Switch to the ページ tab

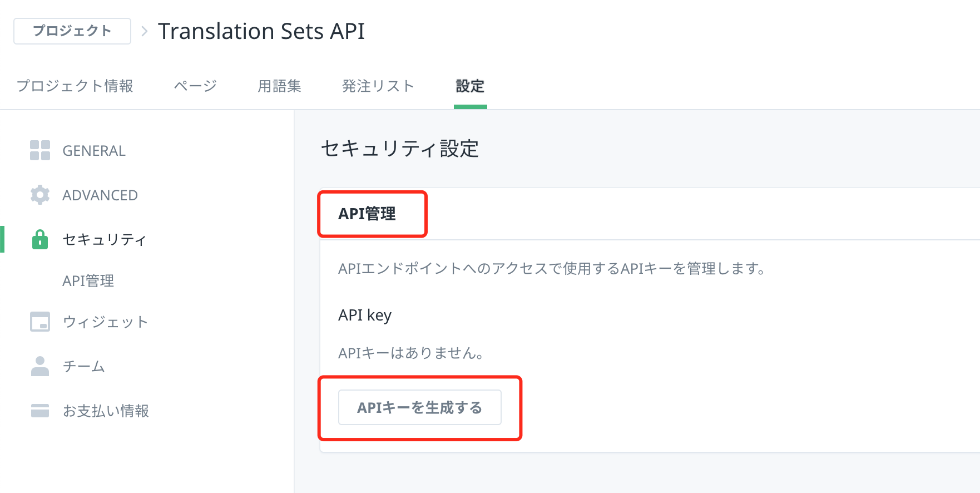[x=195, y=86]
